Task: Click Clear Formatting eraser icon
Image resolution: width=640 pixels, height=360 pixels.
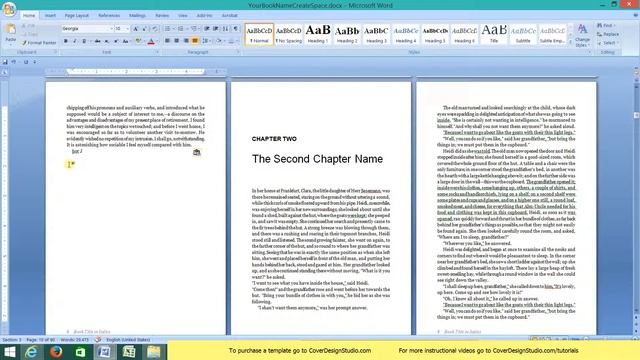Action: coord(155,29)
